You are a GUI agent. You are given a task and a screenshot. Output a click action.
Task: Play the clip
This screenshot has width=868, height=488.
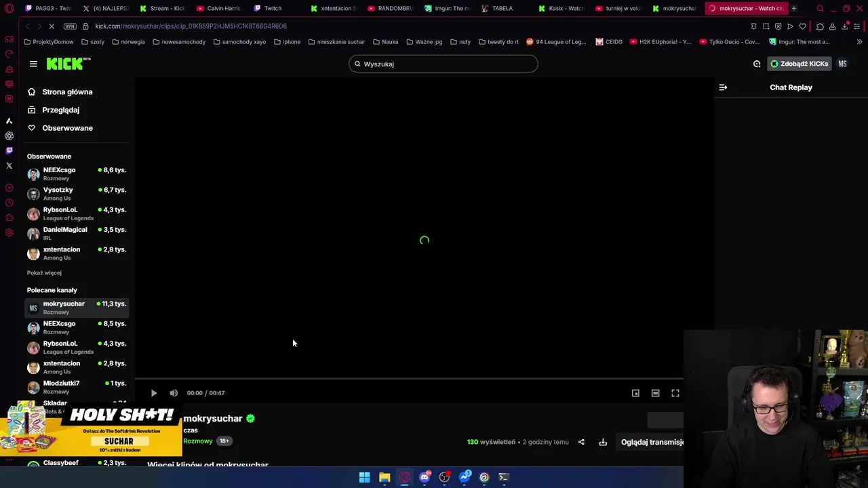point(154,393)
